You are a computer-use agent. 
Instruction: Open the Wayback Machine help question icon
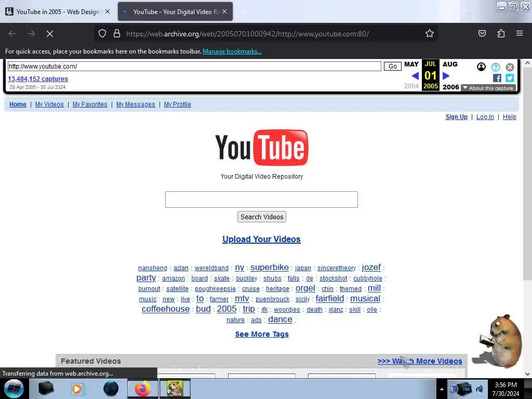[x=496, y=67]
